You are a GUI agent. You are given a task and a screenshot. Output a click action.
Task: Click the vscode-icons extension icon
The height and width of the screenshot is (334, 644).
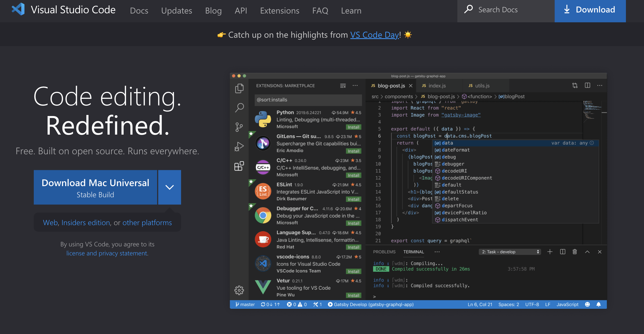263,264
